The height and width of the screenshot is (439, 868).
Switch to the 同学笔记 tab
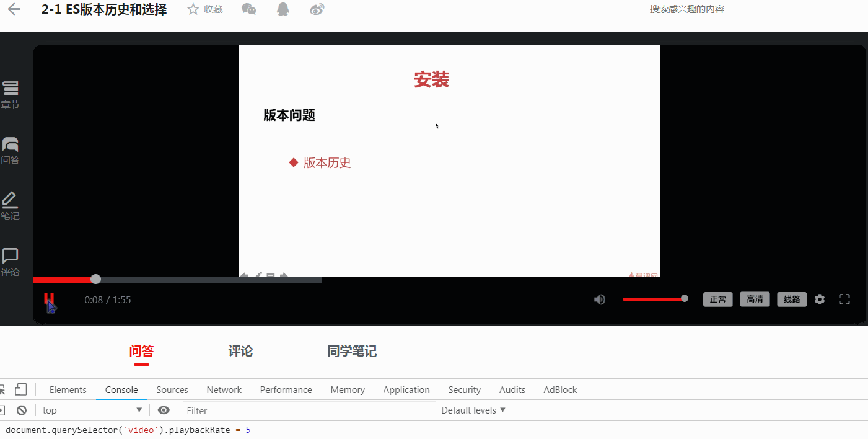(x=352, y=351)
